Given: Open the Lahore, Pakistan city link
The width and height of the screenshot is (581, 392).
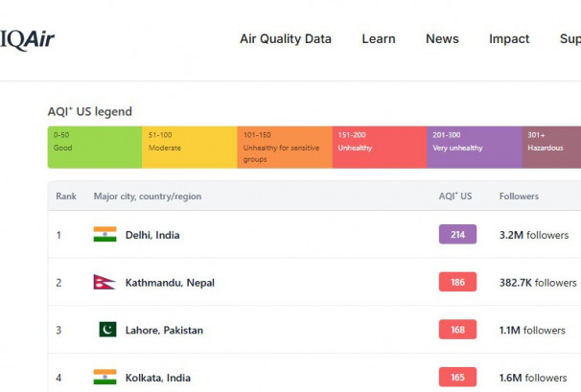Looking at the screenshot, I should (x=164, y=331).
